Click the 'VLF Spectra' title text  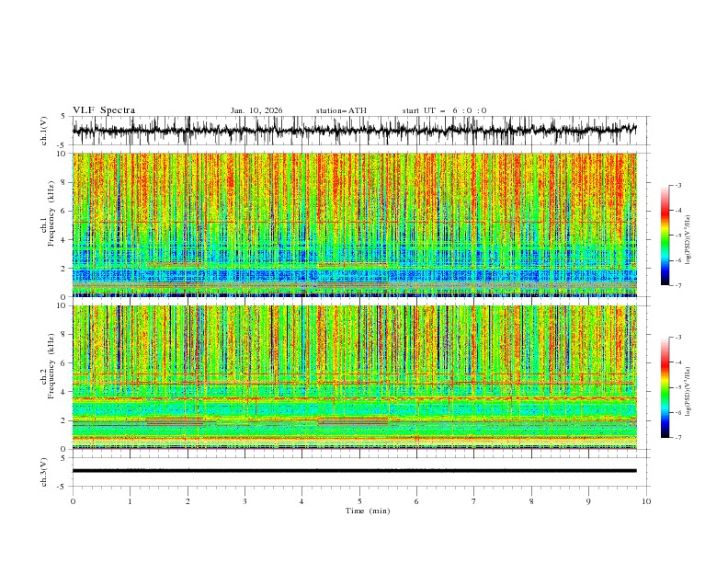[104, 110]
